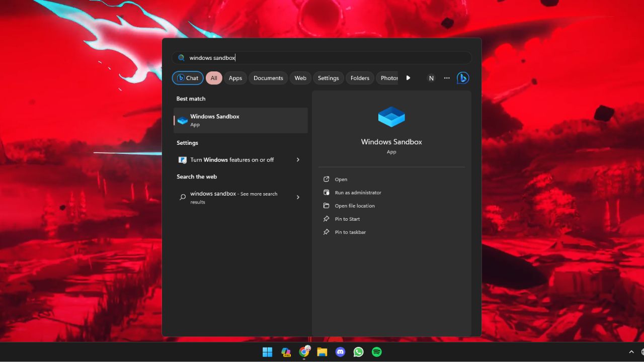Pin Windows Sandbox to taskbar
Viewport: 644px width, 362px height.
coord(350,232)
